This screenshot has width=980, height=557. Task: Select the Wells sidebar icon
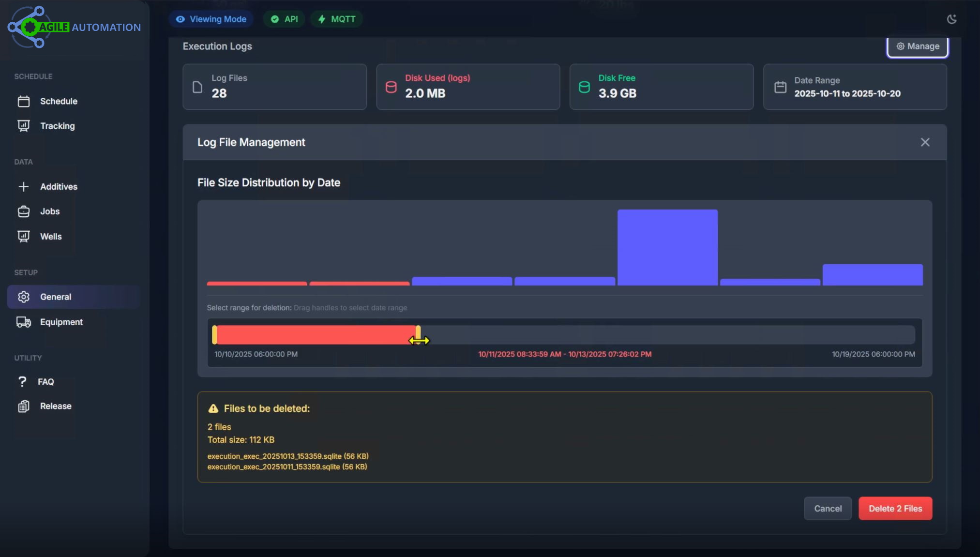pos(24,236)
